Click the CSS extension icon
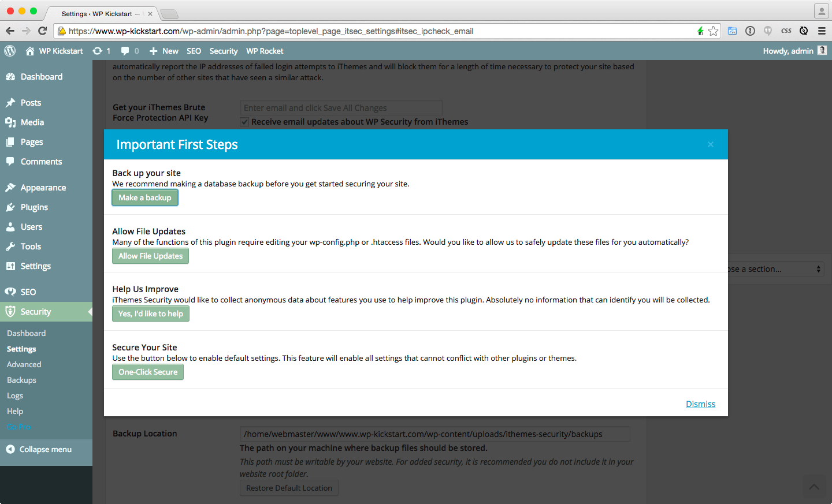832x504 pixels. [786, 31]
